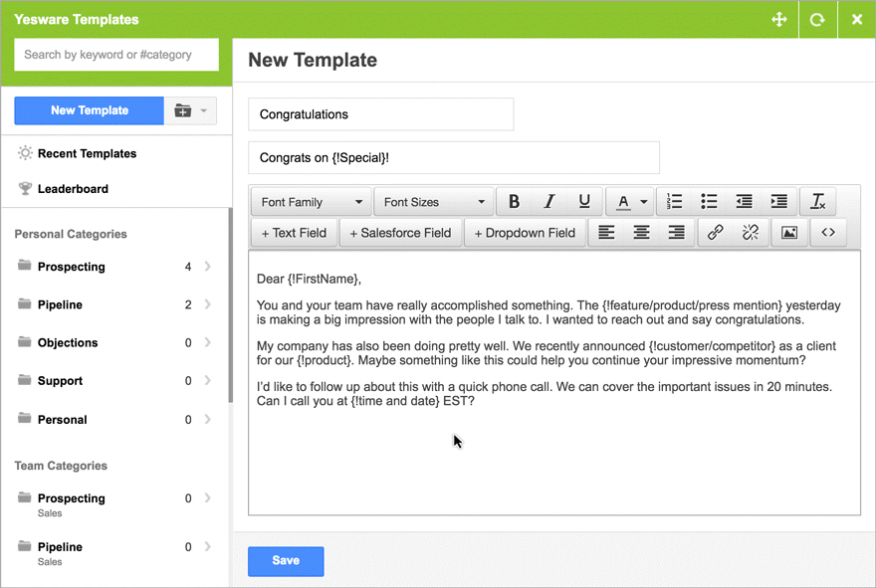Toggle bold formatting in the editor toolbar
The image size is (876, 588).
pos(514,202)
